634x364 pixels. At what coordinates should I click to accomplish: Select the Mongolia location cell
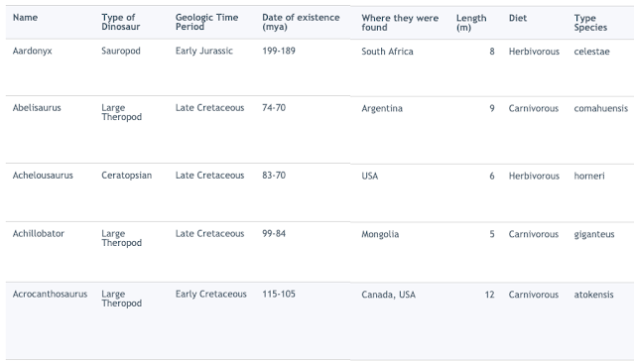[380, 234]
